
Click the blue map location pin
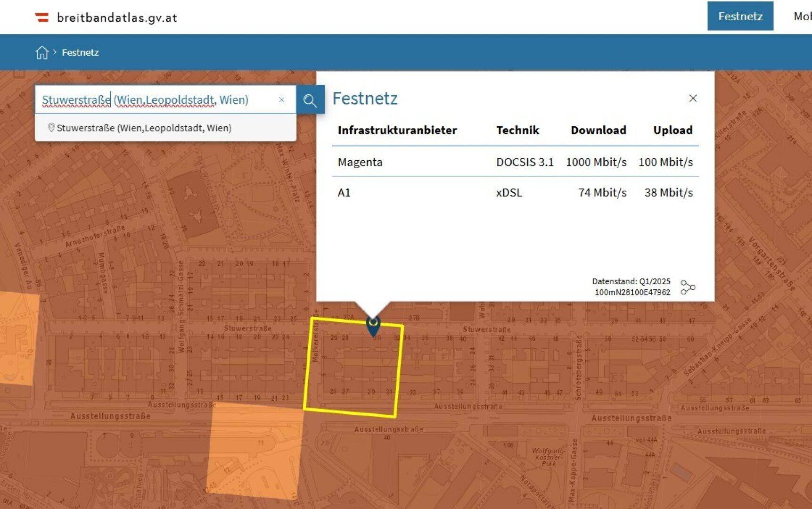tap(373, 326)
